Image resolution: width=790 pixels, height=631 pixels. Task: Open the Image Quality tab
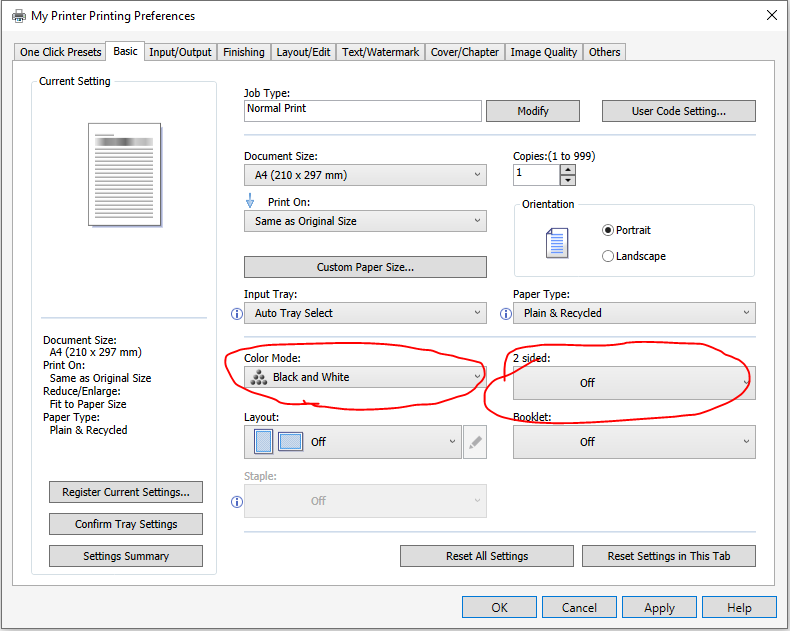543,52
